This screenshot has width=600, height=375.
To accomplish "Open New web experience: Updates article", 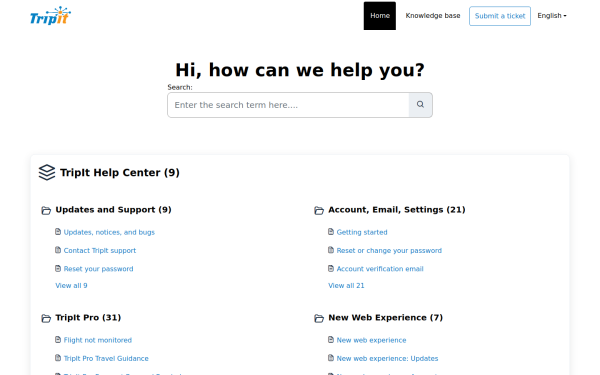I will [387, 359].
